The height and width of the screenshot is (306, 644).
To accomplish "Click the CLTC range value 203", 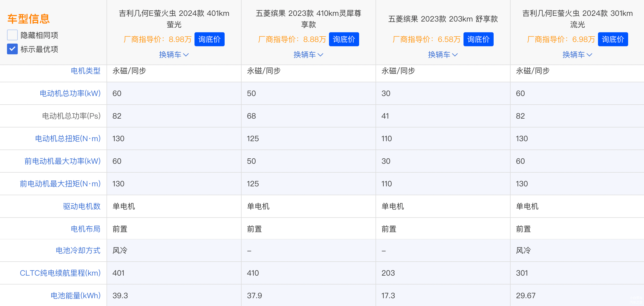I will 388,273.
